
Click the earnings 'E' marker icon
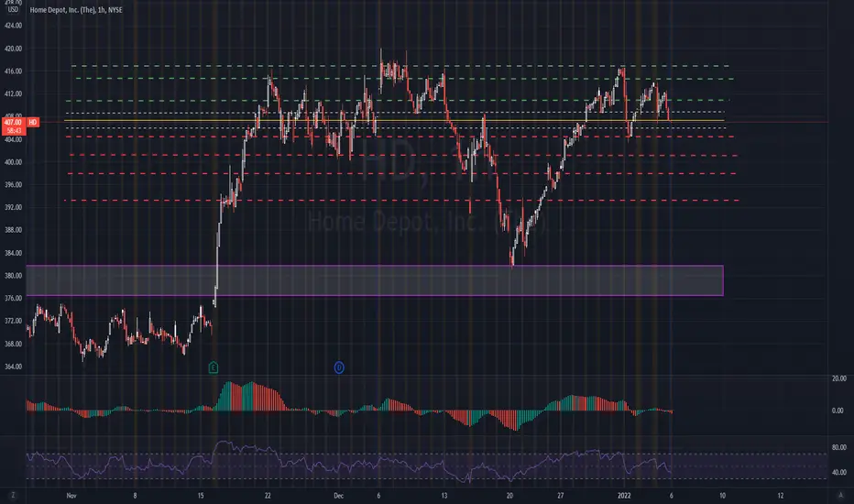point(213,367)
